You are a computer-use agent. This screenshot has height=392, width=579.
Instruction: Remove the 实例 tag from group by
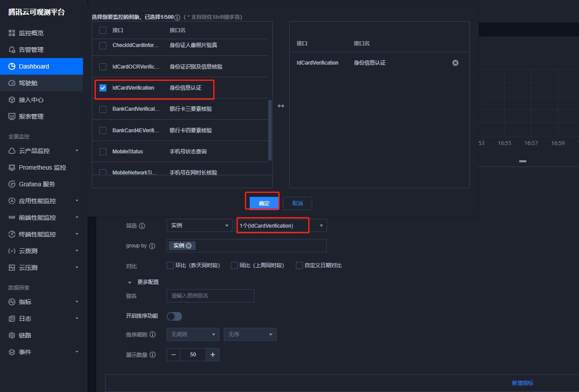click(189, 246)
